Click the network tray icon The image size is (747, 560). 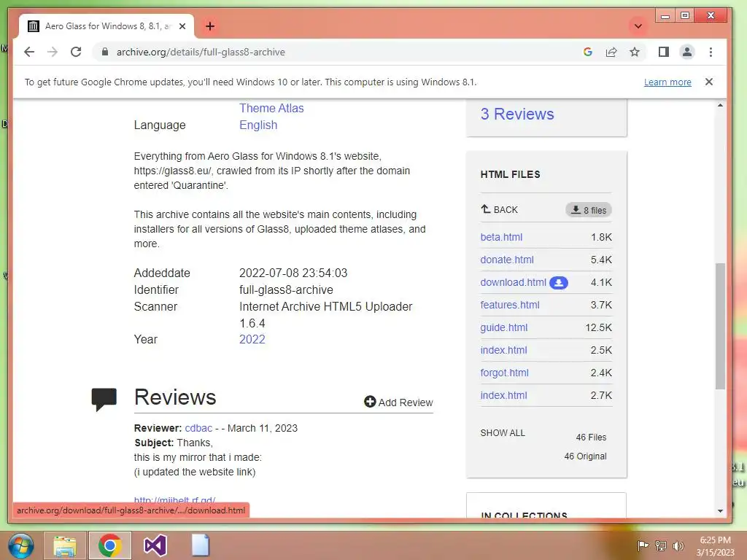[661, 545]
